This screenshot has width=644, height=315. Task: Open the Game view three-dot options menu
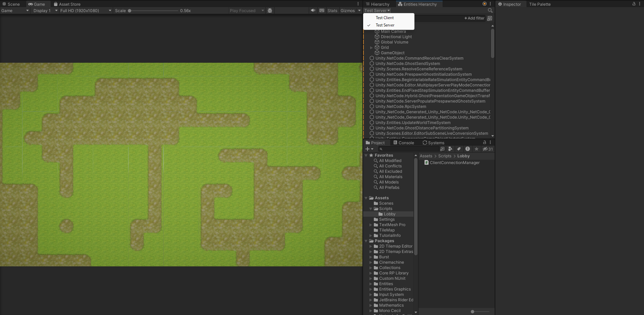tap(358, 4)
